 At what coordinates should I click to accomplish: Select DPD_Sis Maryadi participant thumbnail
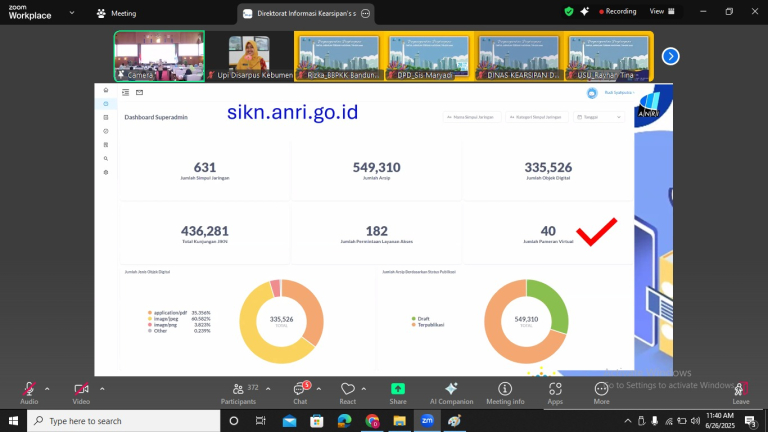(429, 56)
